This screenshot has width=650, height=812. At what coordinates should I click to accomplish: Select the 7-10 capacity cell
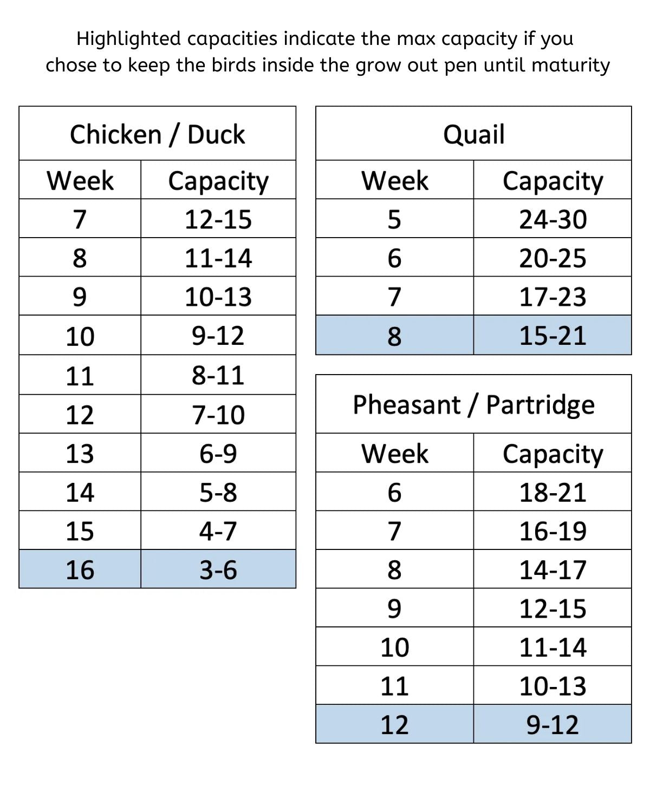point(218,415)
